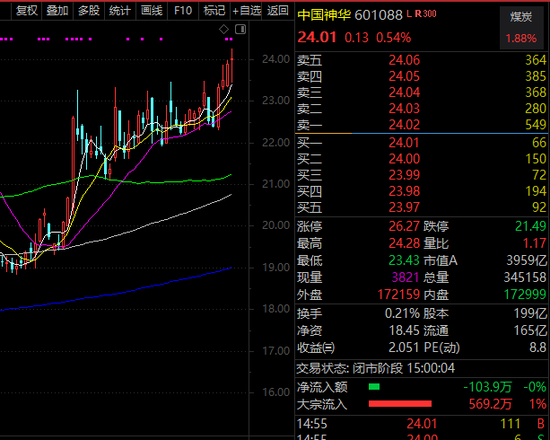Click the 最高 value 24.28
Viewport: 550px width, 440px height.
tap(404, 243)
